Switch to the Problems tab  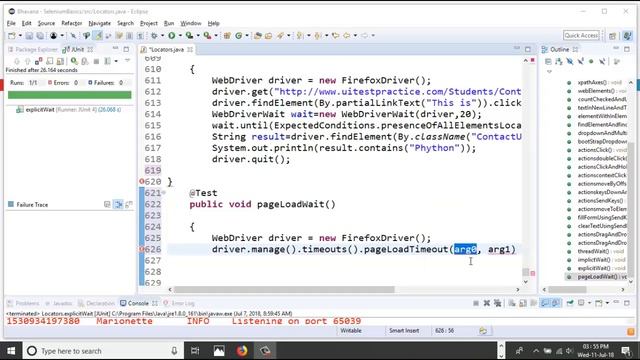click(23, 303)
